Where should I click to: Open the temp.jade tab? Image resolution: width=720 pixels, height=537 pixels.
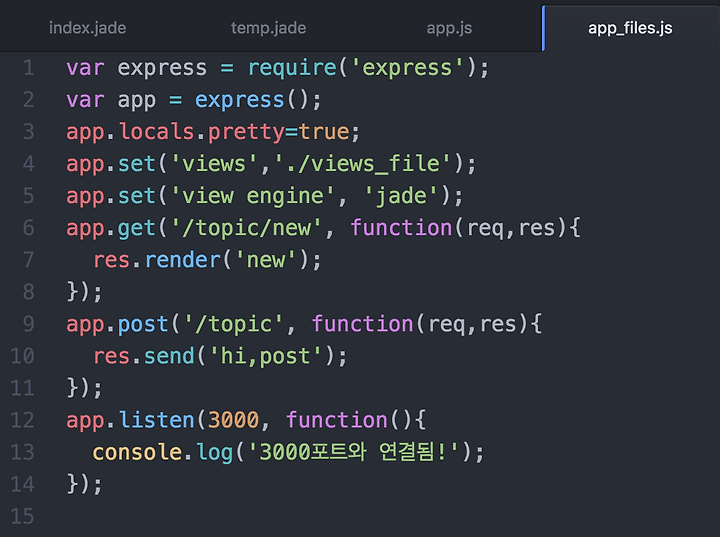pyautogui.click(x=269, y=28)
